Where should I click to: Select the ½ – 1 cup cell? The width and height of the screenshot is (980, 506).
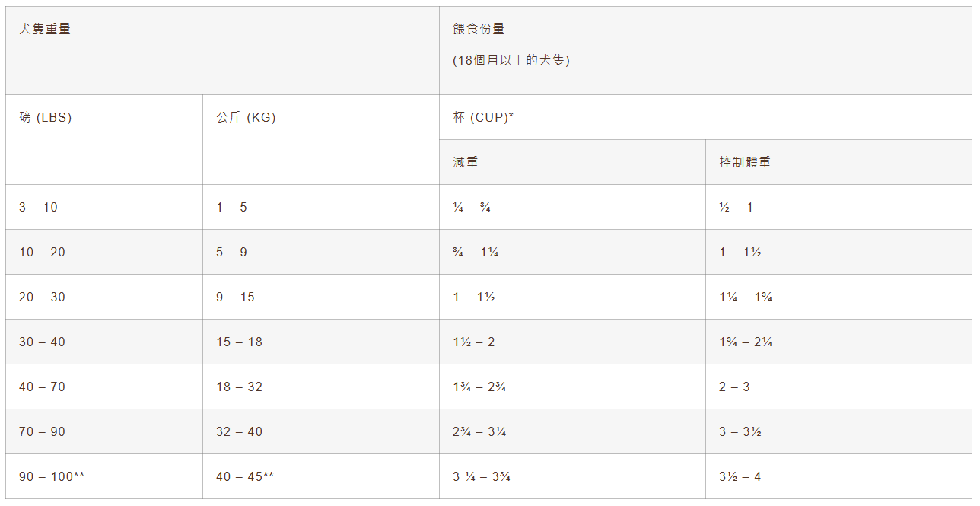[x=736, y=207]
